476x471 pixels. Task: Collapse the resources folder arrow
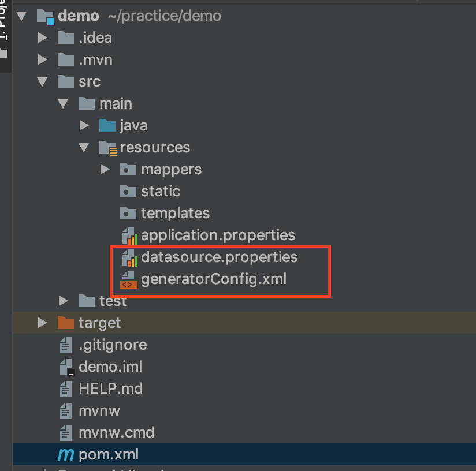pos(84,147)
